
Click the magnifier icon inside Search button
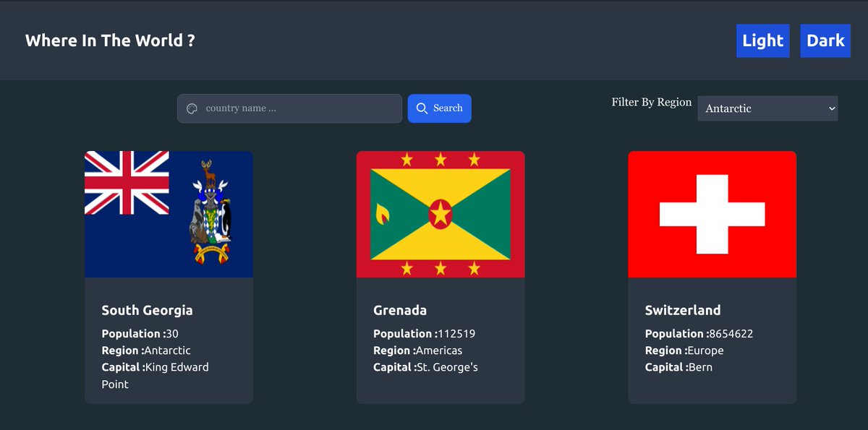422,108
